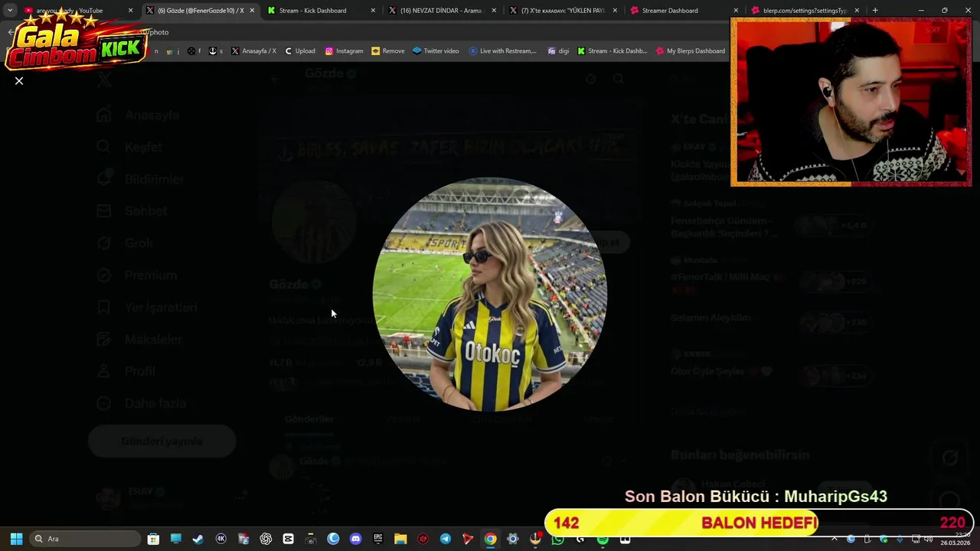Screen dimensions: 980x551
Task: Click the streamer webcam overlay
Action: pos(851,102)
